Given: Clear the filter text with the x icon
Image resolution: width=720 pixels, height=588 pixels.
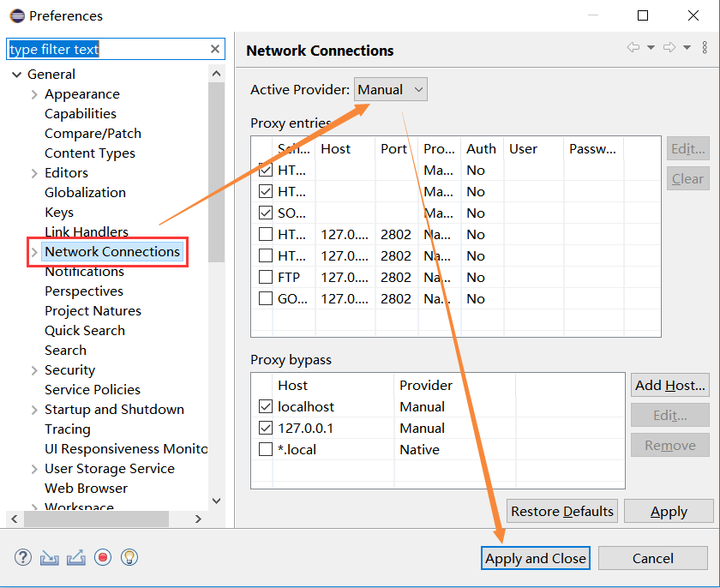Looking at the screenshot, I should 215,49.
